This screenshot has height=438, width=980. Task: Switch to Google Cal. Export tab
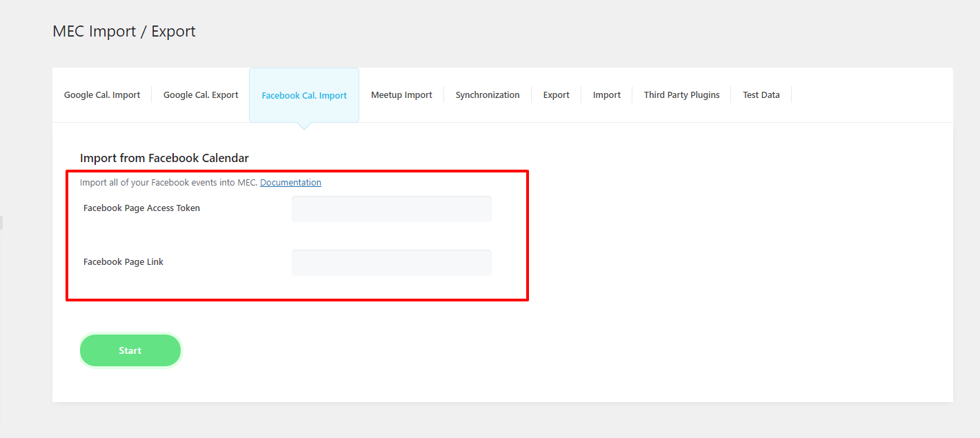[x=201, y=95]
